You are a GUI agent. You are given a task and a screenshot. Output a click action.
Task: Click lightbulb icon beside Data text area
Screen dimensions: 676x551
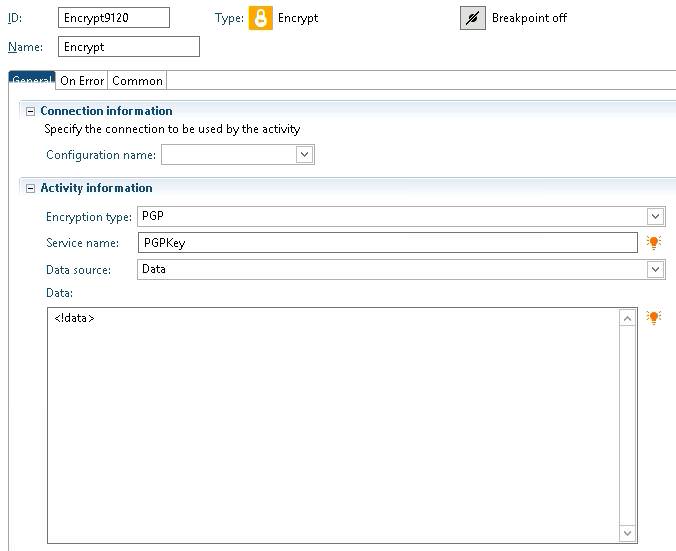point(654,318)
